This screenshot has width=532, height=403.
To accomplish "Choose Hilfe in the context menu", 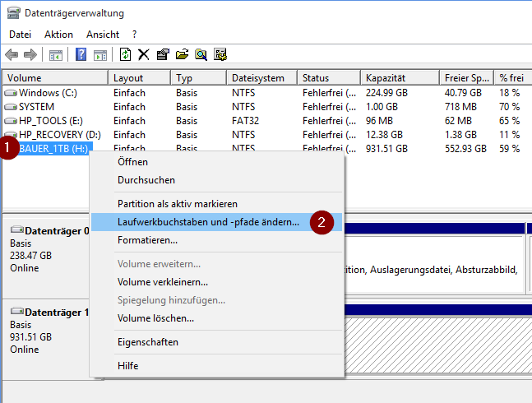I will pyautogui.click(x=217, y=366).
